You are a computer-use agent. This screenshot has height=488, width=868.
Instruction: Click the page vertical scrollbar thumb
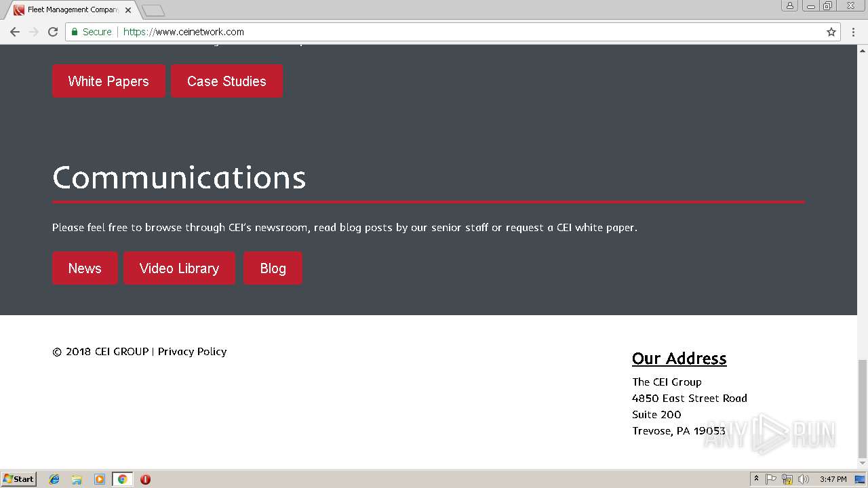[863, 409]
